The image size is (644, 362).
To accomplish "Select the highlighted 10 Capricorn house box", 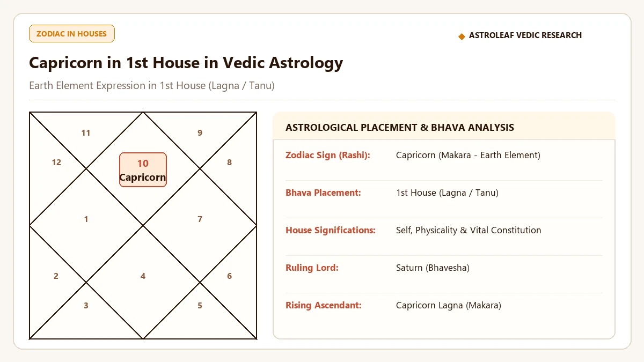I will point(143,169).
